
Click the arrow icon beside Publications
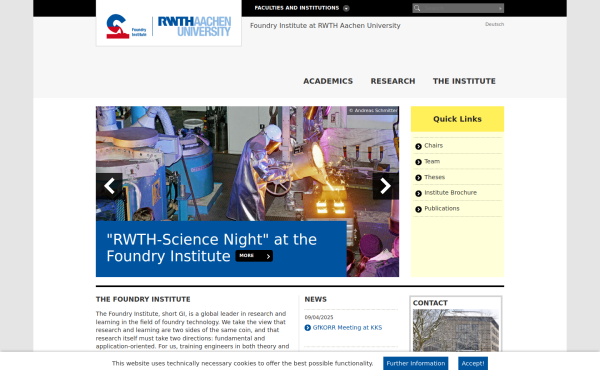tap(418, 209)
